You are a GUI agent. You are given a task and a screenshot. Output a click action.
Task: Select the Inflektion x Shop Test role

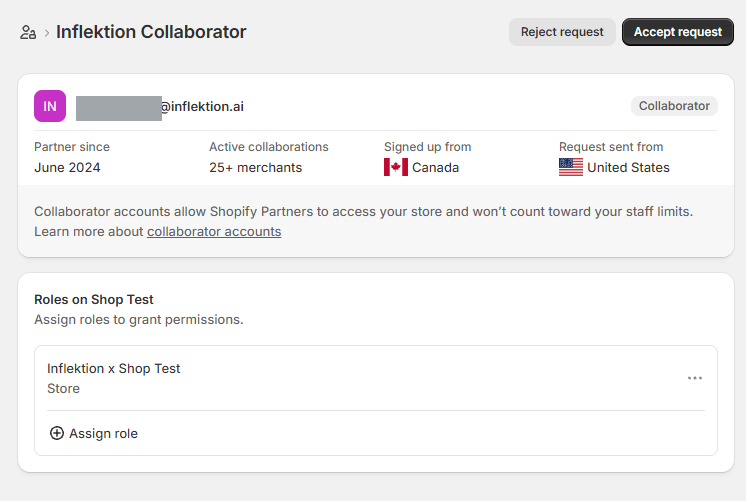(x=114, y=369)
